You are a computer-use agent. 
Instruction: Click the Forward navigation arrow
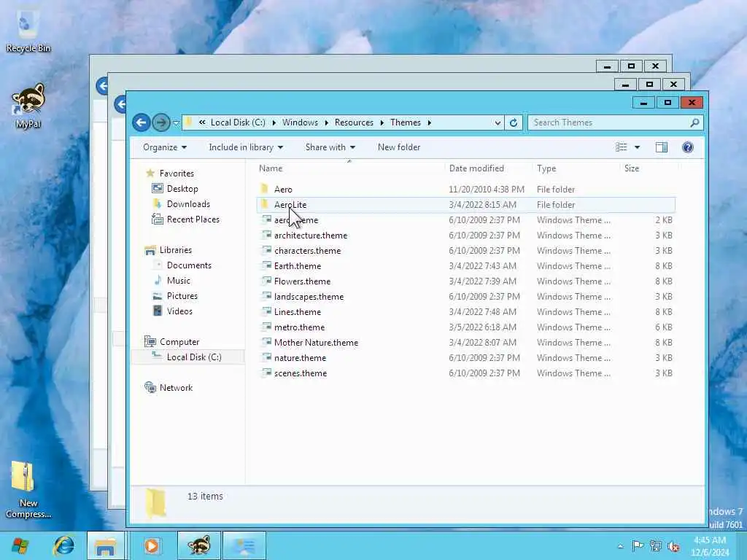click(161, 122)
